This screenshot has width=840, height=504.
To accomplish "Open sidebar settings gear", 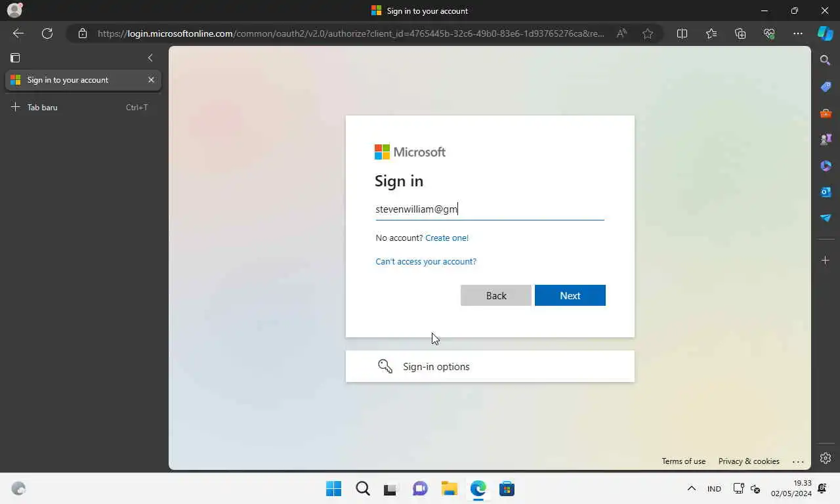I will point(826,458).
